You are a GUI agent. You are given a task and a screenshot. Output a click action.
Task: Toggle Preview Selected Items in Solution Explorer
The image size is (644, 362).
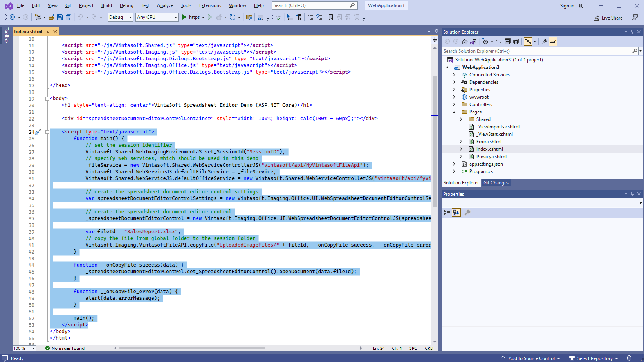coord(553,41)
